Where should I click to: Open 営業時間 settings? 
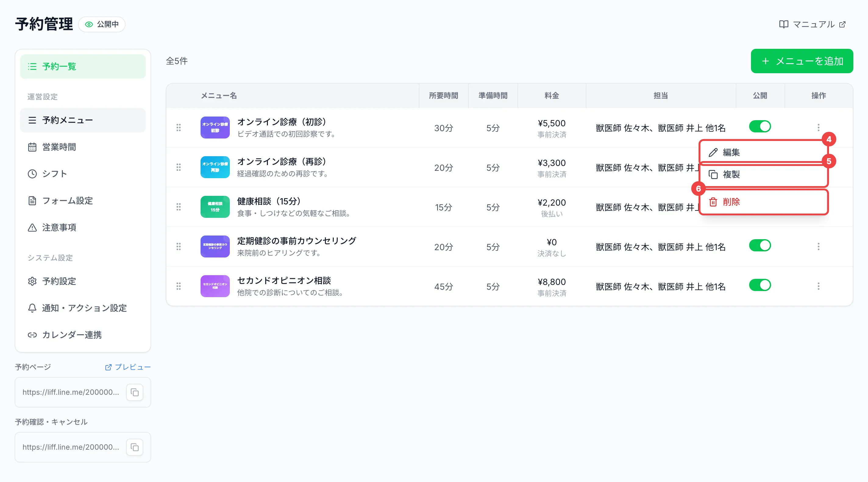tap(83, 147)
